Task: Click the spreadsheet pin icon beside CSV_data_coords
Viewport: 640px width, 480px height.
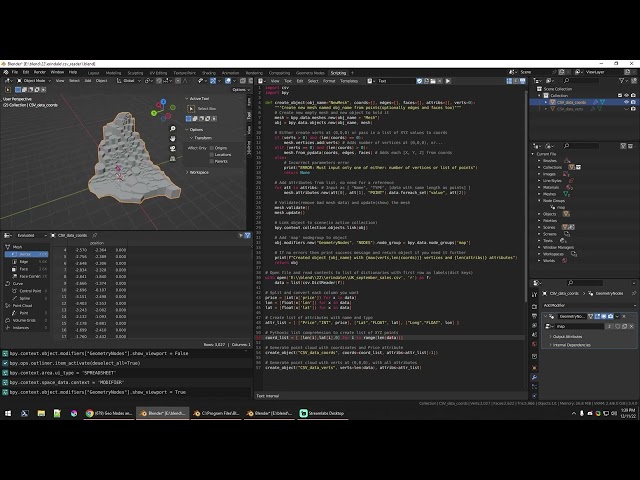Action: tap(95, 235)
